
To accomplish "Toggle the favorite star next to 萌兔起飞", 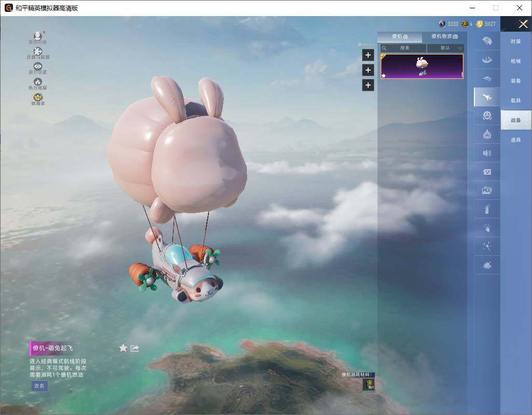I will point(123,348).
